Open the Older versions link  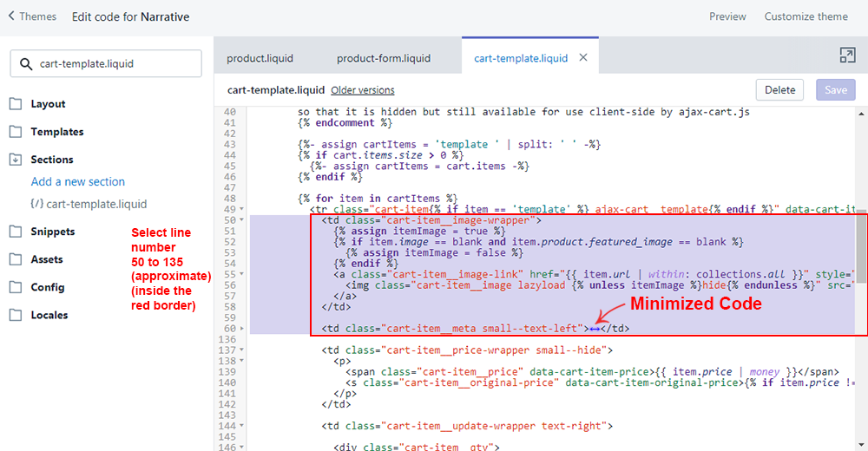tap(362, 90)
